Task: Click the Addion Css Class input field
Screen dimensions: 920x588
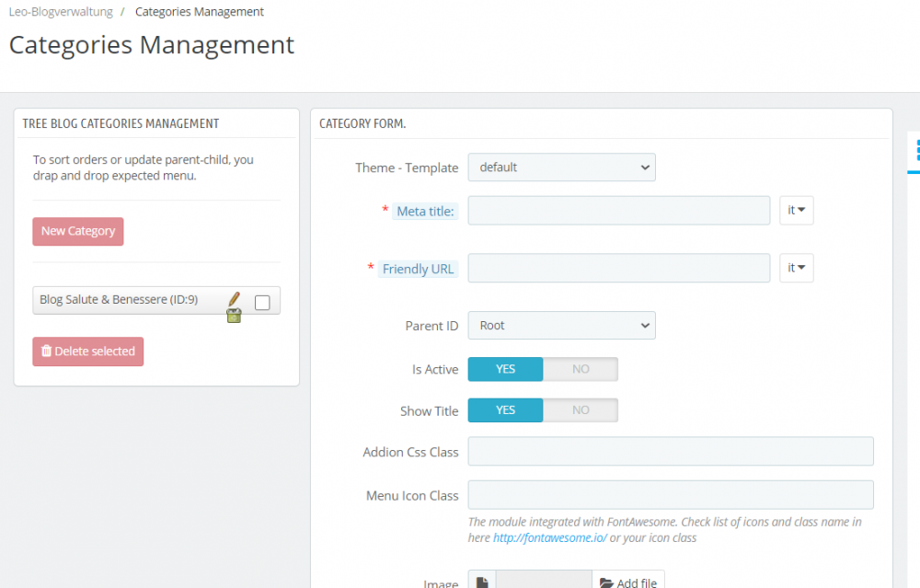Action: click(x=670, y=451)
